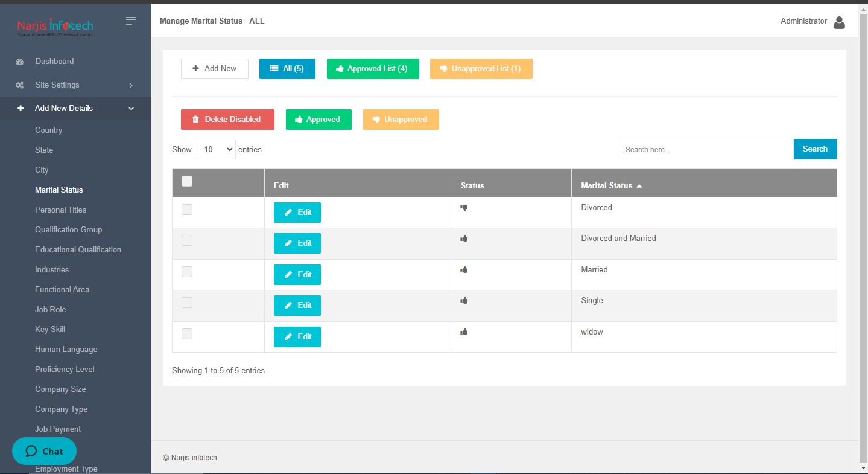Click thumbs-up status icon for Divorced and Married
This screenshot has width=868, height=474.
(x=464, y=239)
